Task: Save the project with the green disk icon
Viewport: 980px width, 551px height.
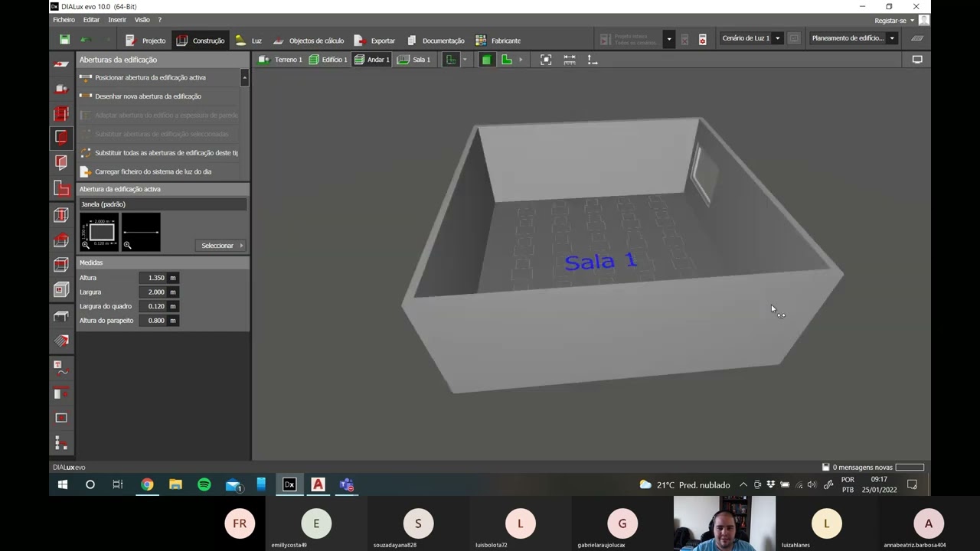Action: pyautogui.click(x=64, y=40)
